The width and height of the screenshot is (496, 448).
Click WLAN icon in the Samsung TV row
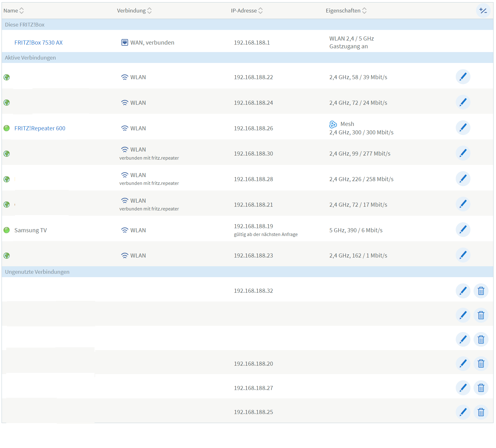[125, 230]
